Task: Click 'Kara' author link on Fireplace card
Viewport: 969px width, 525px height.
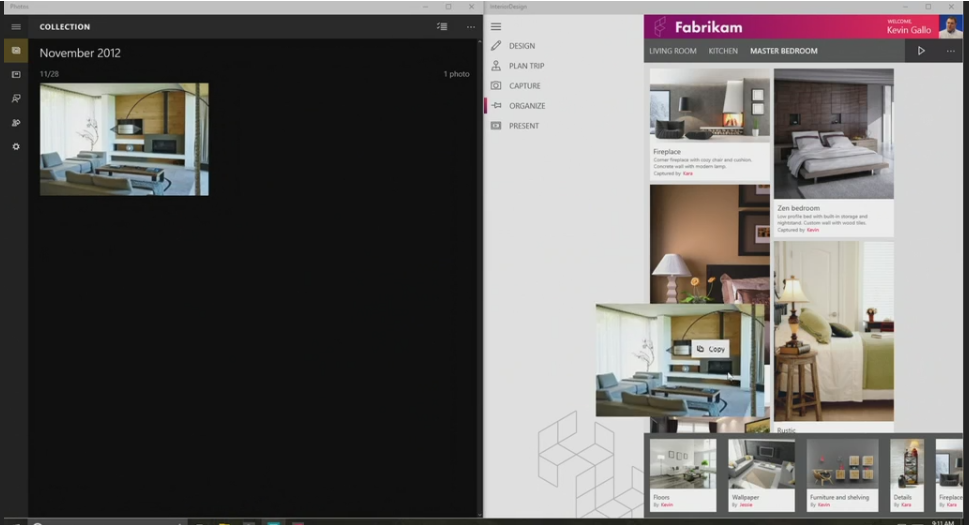Action: (x=688, y=174)
